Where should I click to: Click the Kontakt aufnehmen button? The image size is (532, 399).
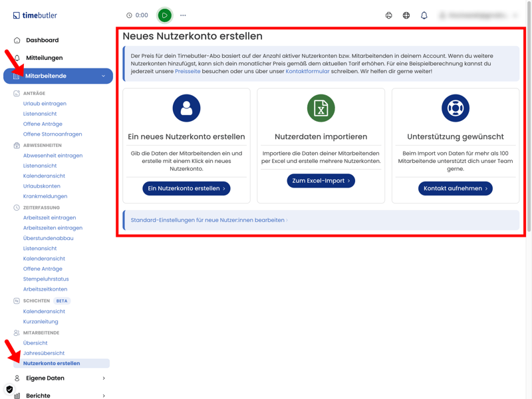click(456, 188)
